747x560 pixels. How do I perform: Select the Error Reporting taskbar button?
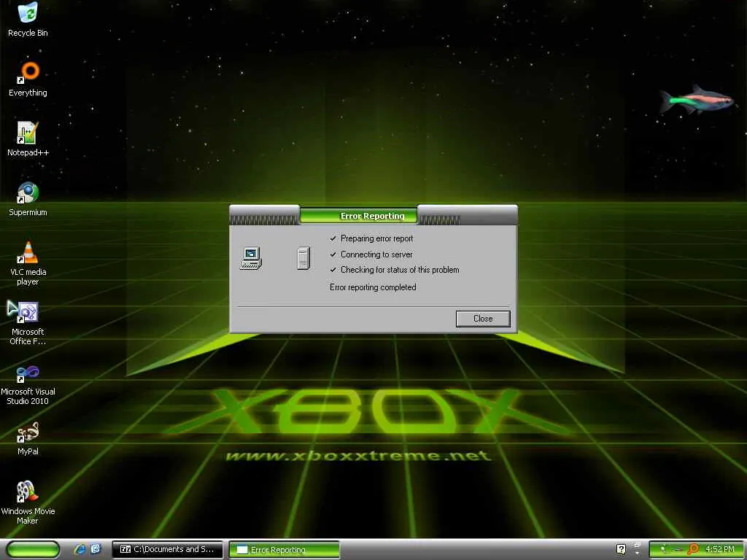tap(285, 550)
